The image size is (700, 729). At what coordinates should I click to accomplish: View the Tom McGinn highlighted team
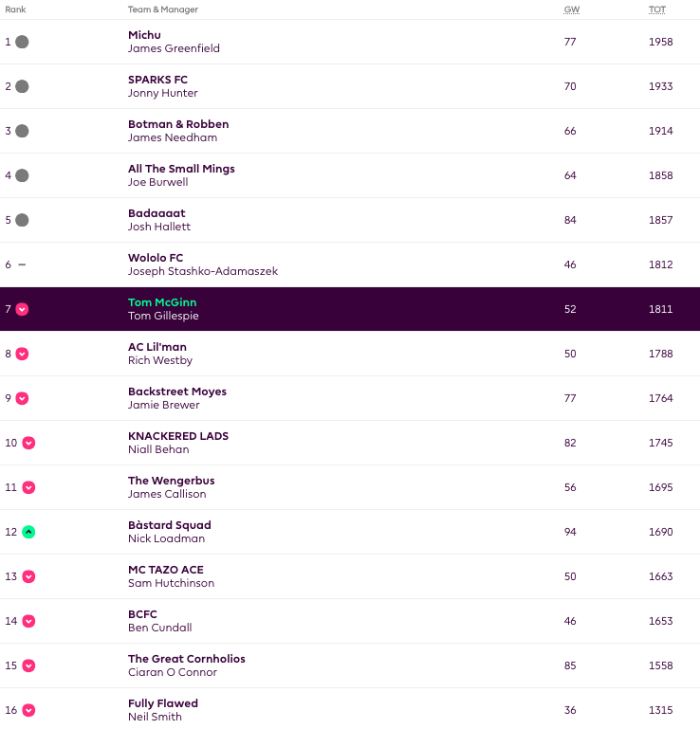(x=162, y=302)
